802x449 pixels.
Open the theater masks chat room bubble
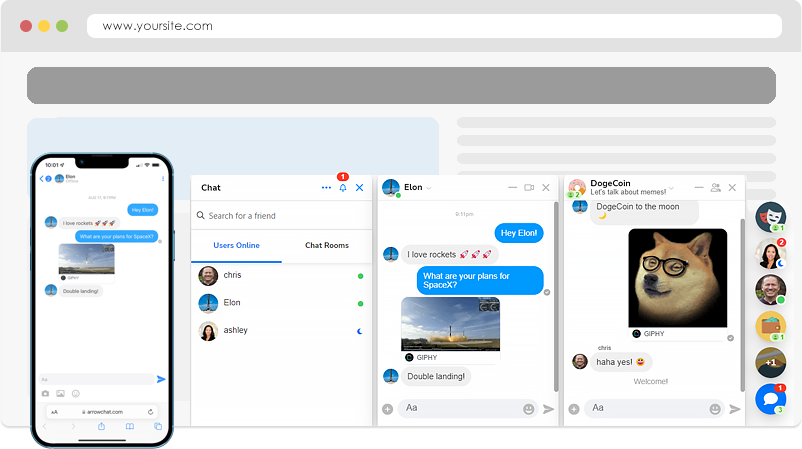[770, 217]
